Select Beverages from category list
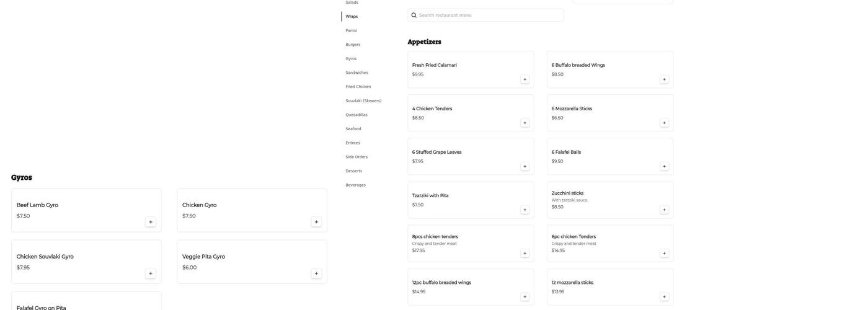This screenshot has height=310, width=868. (x=355, y=185)
